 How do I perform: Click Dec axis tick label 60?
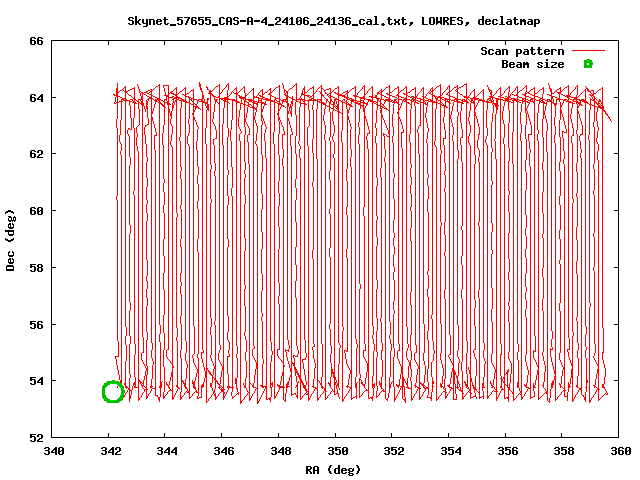click(x=36, y=211)
